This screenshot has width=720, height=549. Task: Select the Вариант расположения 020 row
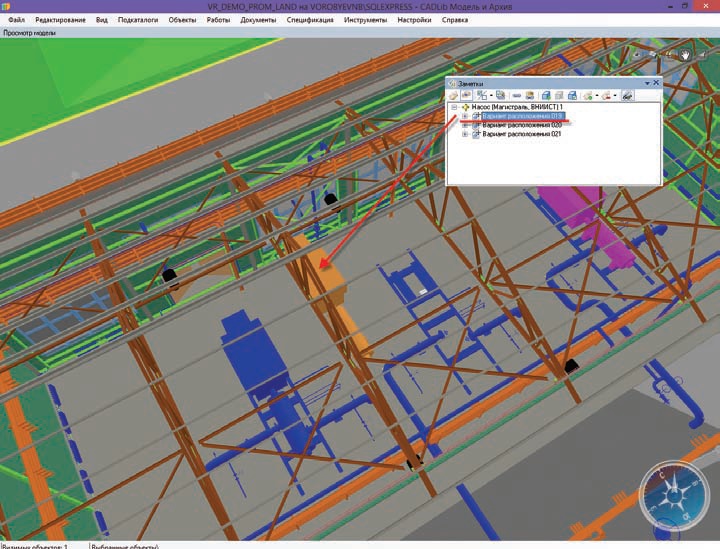click(522, 125)
